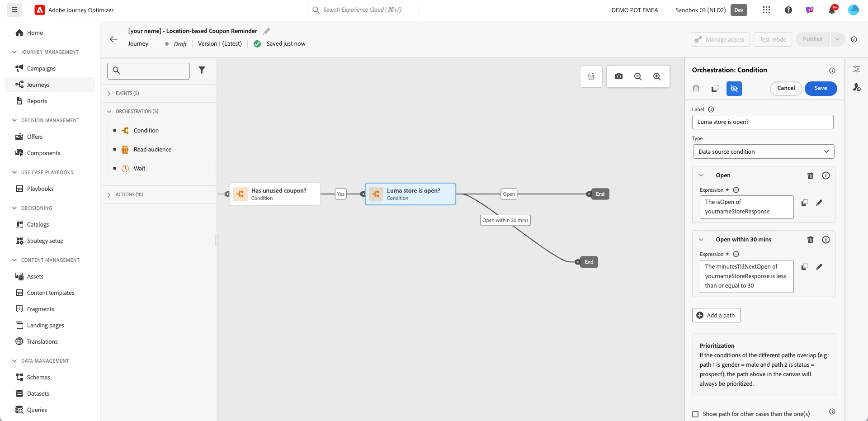Screen dimensions: 868x421
Task: Open the palette filter icon
Action: [202, 70]
